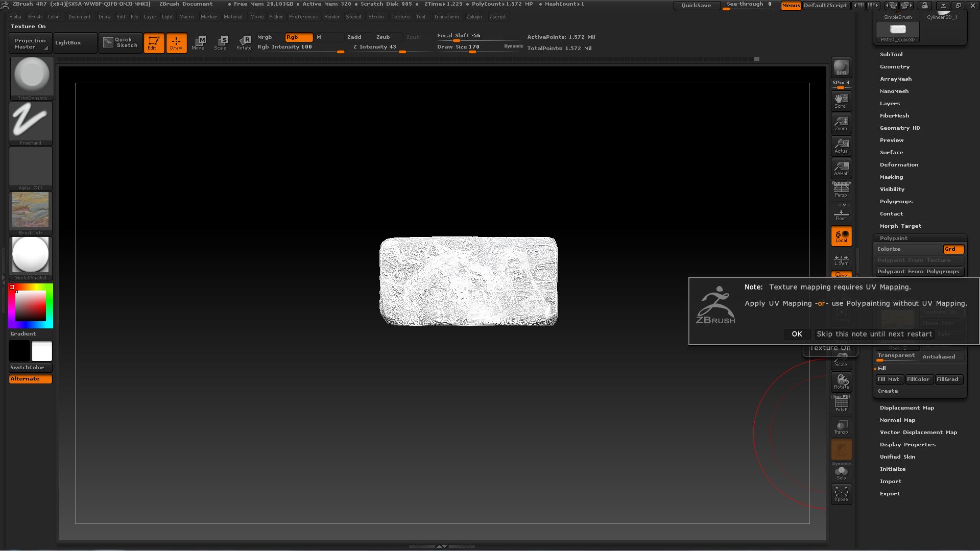Toggle the Grd gradient colorize button
The width and height of the screenshot is (980, 551).
[x=953, y=249]
